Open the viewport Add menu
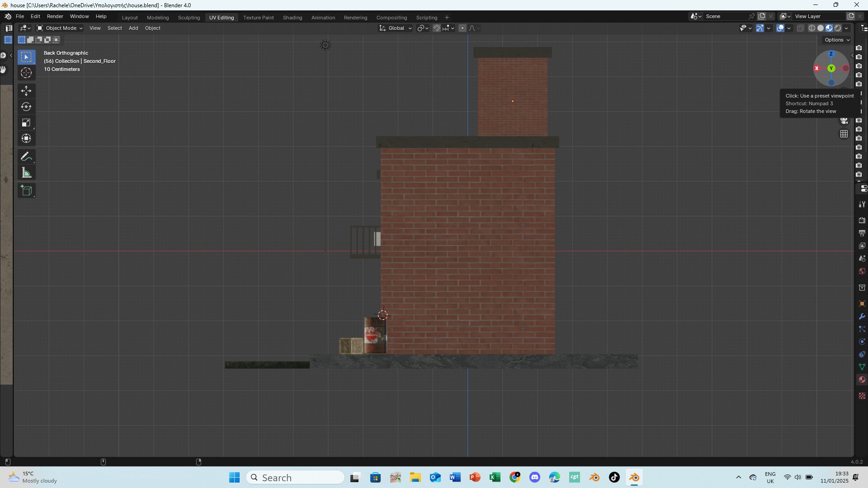The image size is (868, 488). coord(133,28)
